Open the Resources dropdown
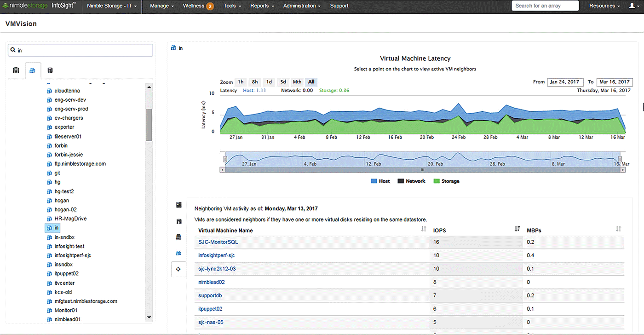This screenshot has height=335, width=644. click(605, 6)
